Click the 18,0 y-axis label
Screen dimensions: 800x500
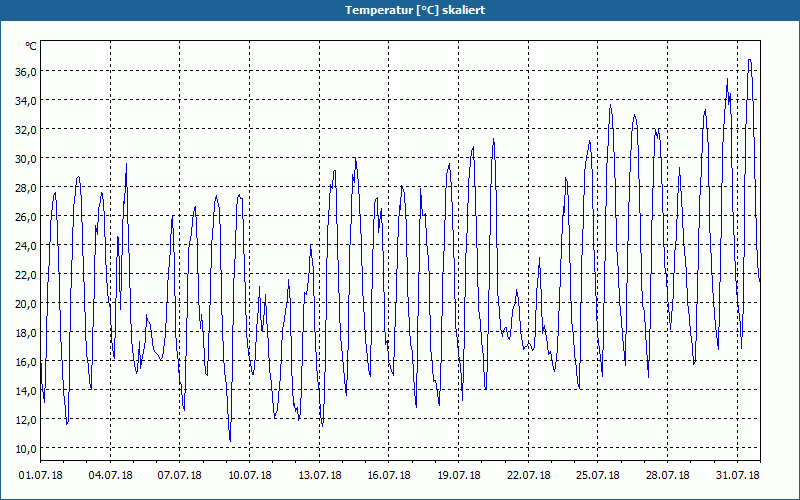coord(26,333)
